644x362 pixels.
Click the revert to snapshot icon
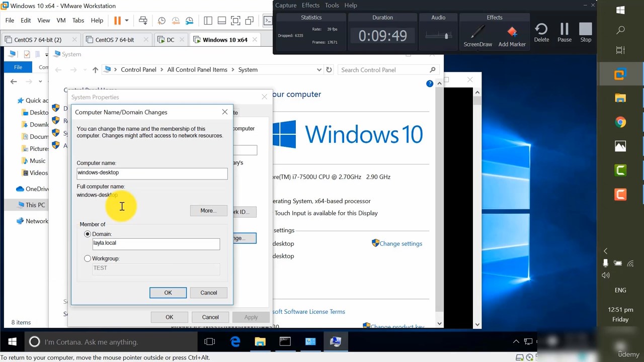pyautogui.click(x=176, y=21)
